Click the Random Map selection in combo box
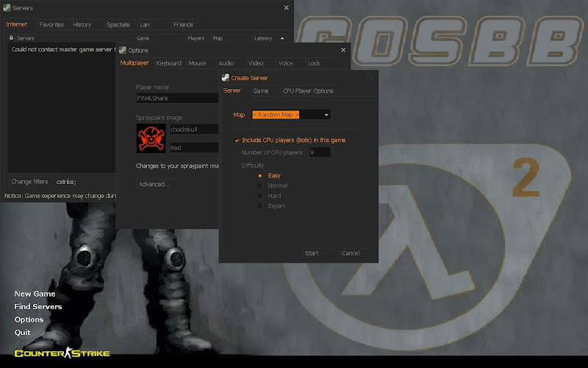 tap(276, 115)
